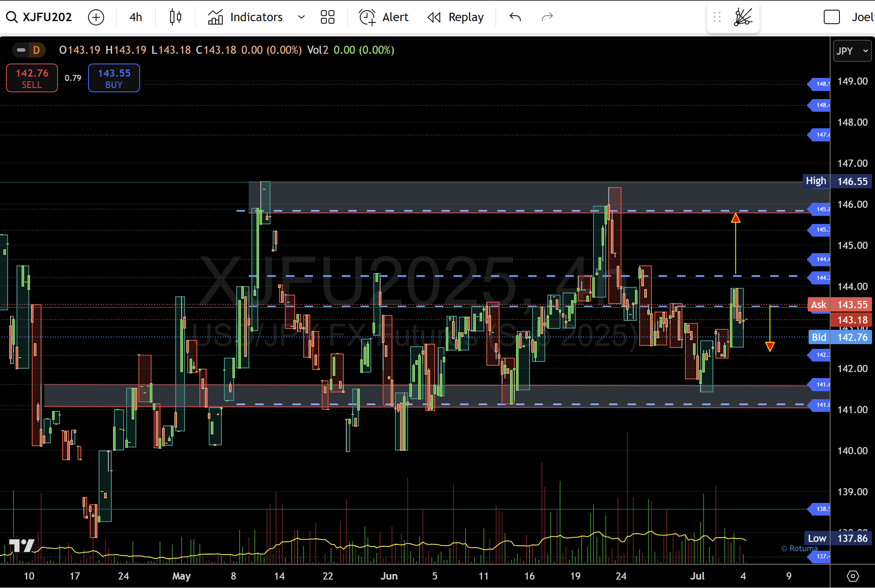Click the 142.76 SELL button
This screenshot has width=875, height=588.
[32, 78]
